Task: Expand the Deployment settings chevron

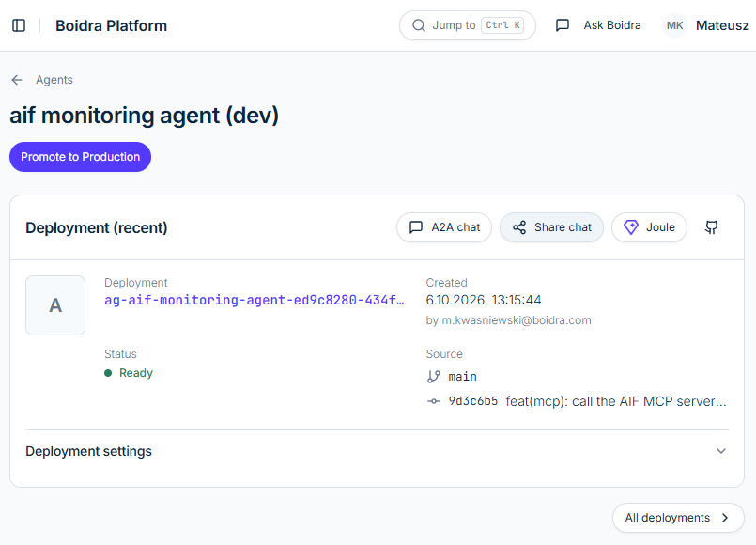Action: [x=721, y=451]
